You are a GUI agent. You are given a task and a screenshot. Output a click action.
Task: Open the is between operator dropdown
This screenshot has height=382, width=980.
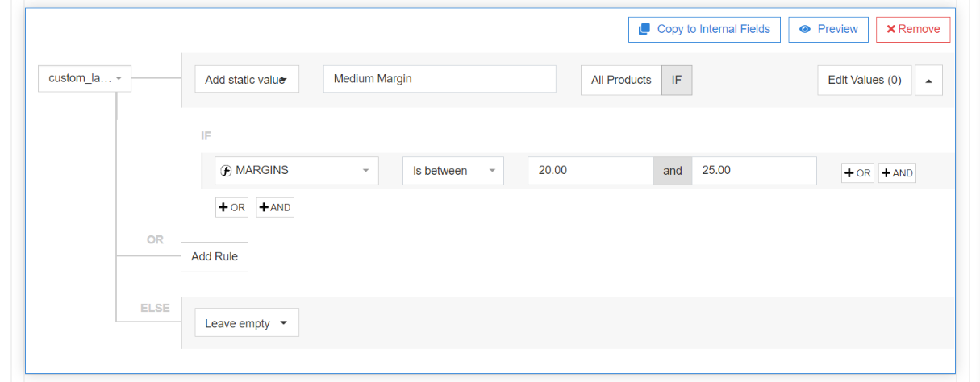(x=452, y=171)
